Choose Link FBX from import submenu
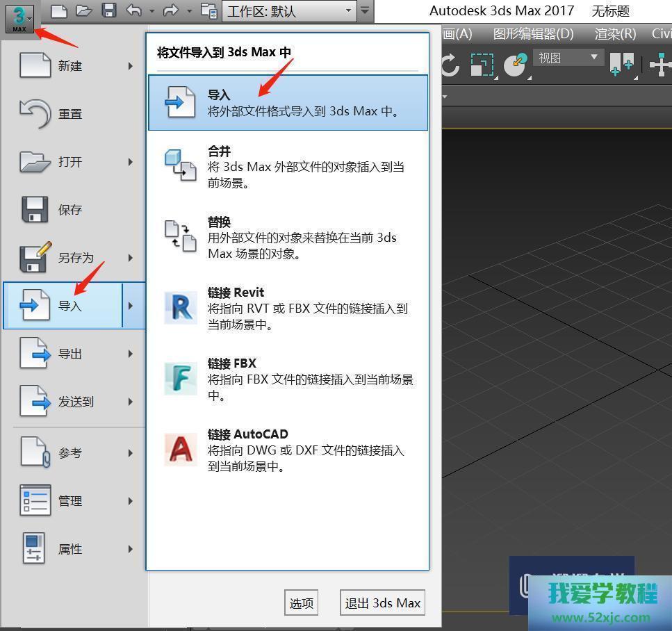This screenshot has width=672, height=631. [x=288, y=379]
